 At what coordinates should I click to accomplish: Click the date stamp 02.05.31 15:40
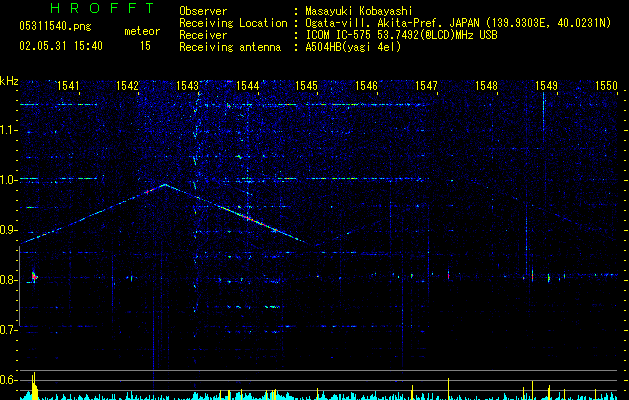[x=61, y=46]
